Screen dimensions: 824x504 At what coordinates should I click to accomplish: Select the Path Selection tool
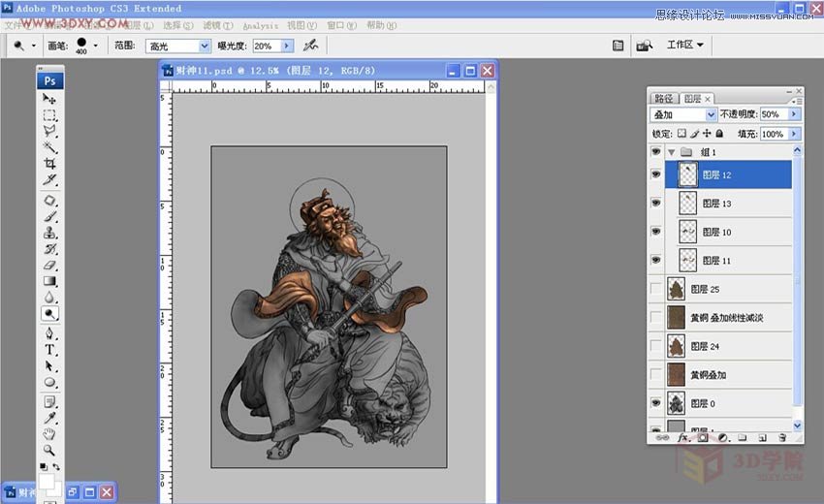pyautogui.click(x=49, y=366)
